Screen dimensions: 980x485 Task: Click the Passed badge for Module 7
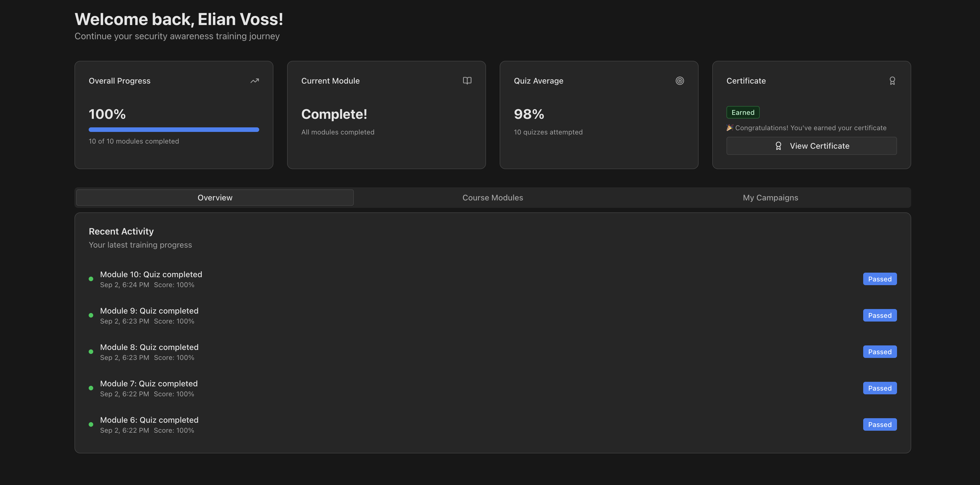tap(879, 388)
